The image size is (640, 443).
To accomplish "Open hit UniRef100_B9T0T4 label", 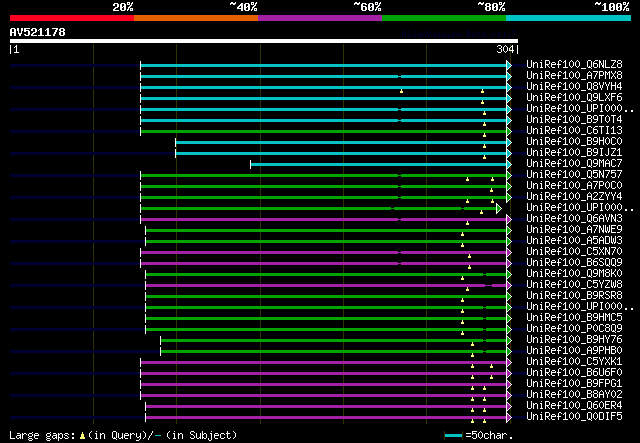I will click(574, 120).
